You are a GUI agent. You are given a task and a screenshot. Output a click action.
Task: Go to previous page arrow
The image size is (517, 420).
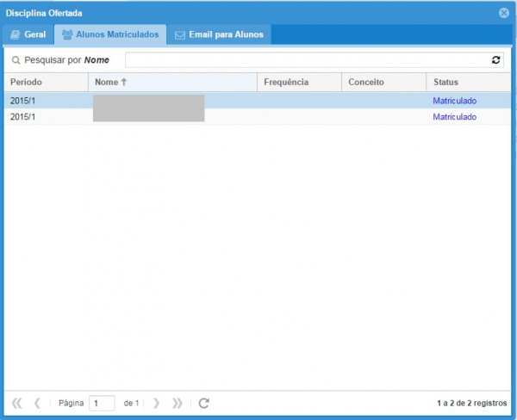click(37, 403)
